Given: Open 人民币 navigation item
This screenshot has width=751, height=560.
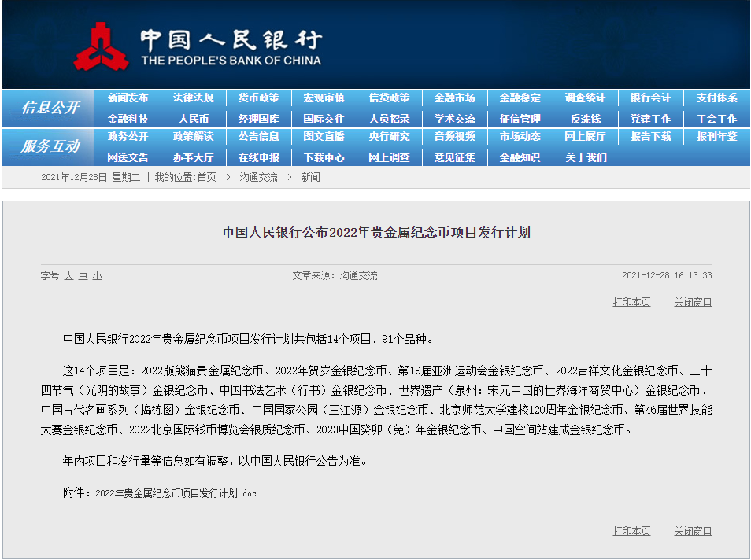Looking at the screenshot, I should [193, 119].
